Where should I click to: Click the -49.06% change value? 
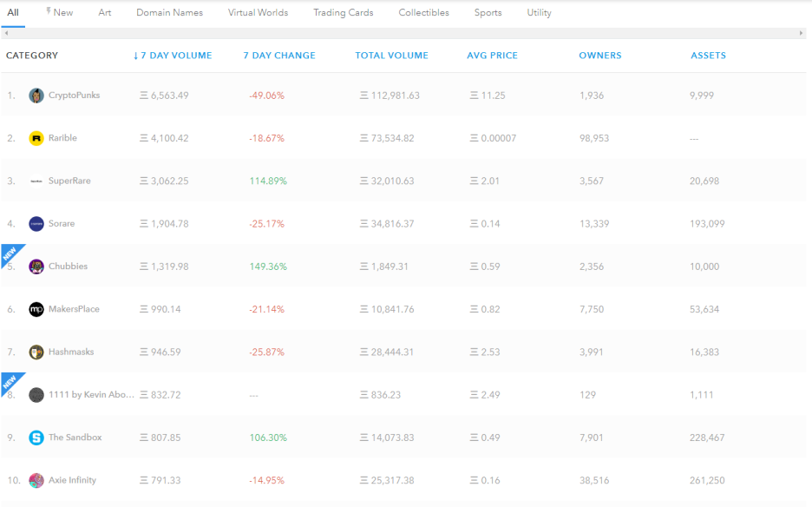(266, 95)
